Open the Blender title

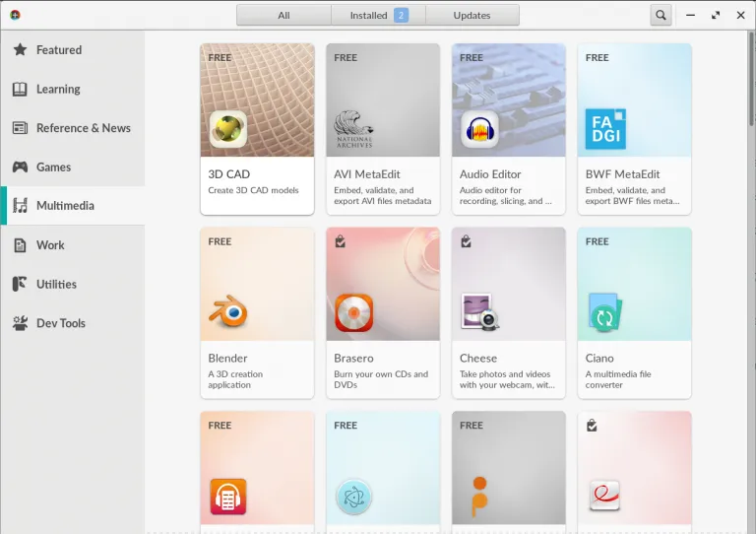pyautogui.click(x=227, y=358)
